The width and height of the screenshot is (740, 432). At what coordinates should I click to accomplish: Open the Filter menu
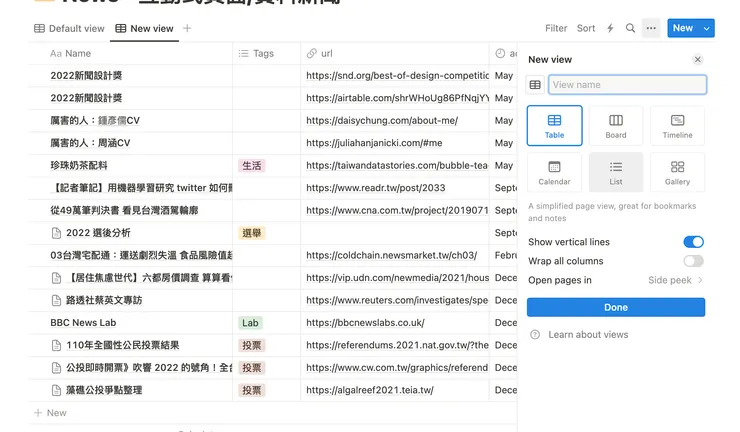[556, 28]
